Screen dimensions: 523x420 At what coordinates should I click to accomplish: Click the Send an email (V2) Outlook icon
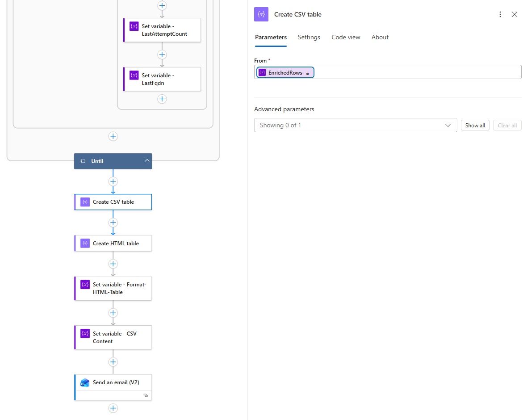(x=85, y=382)
